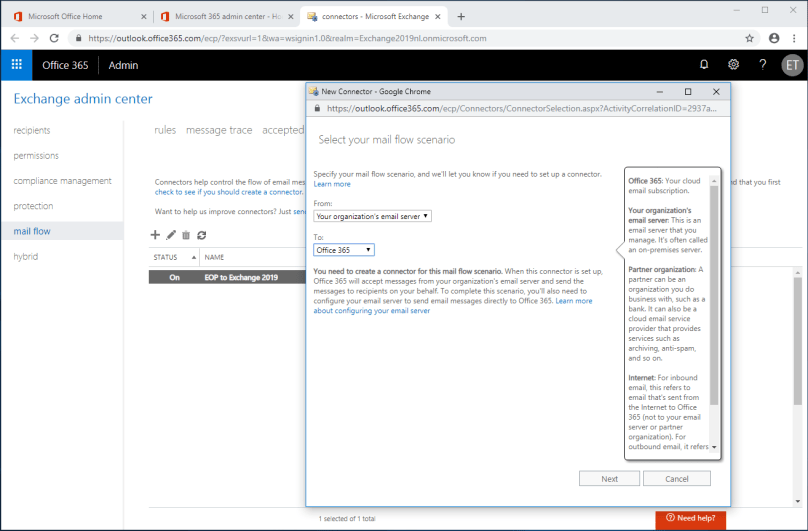Expand the From mail server dropdown
Screen dimensions: 808x531
tap(372, 215)
